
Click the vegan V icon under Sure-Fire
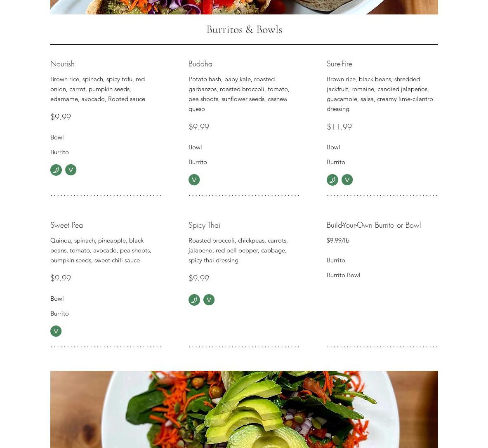point(347,180)
